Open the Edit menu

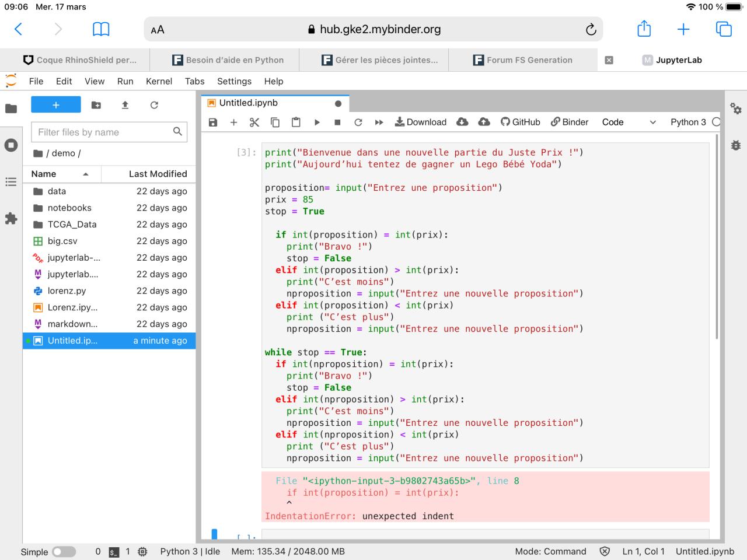[x=64, y=81]
